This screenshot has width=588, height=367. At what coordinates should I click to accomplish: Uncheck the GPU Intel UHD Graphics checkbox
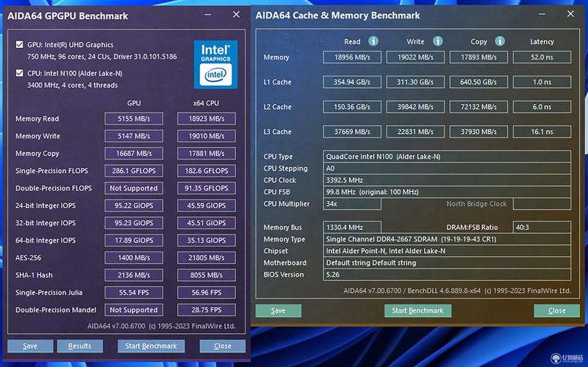[20, 45]
